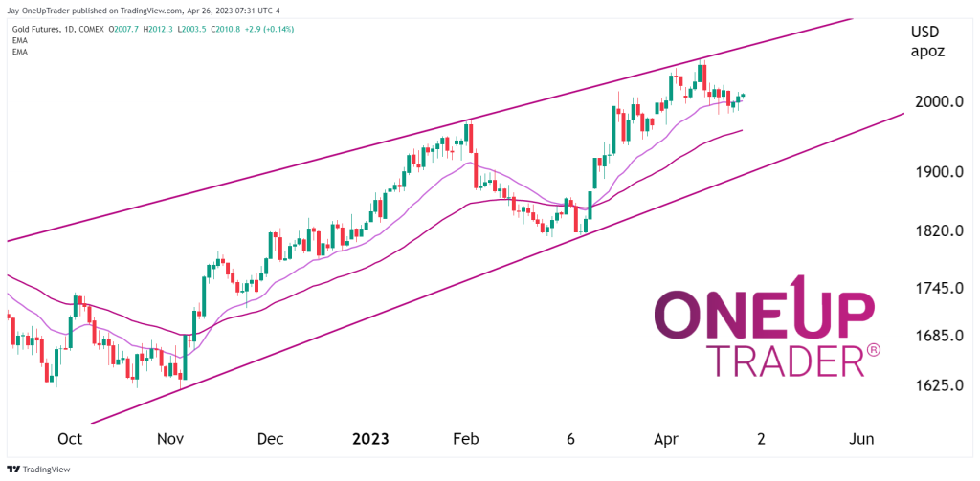980x481 pixels.
Task: Click the 2023 year marker on time axis
Action: 370,439
